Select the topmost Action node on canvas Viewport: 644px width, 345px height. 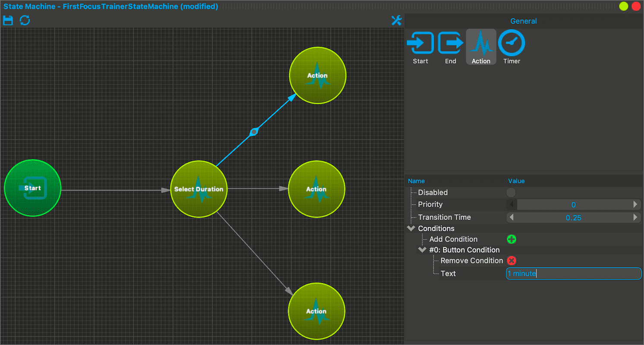(317, 75)
